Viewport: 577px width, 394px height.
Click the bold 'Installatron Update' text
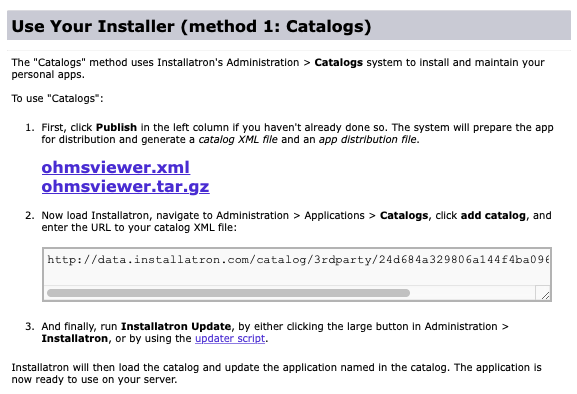(176, 326)
